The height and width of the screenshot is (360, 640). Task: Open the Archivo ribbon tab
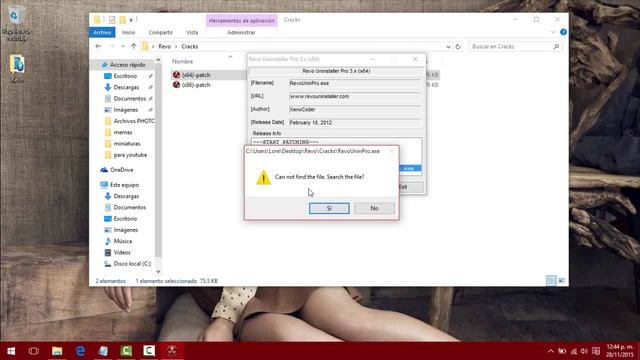[102, 32]
